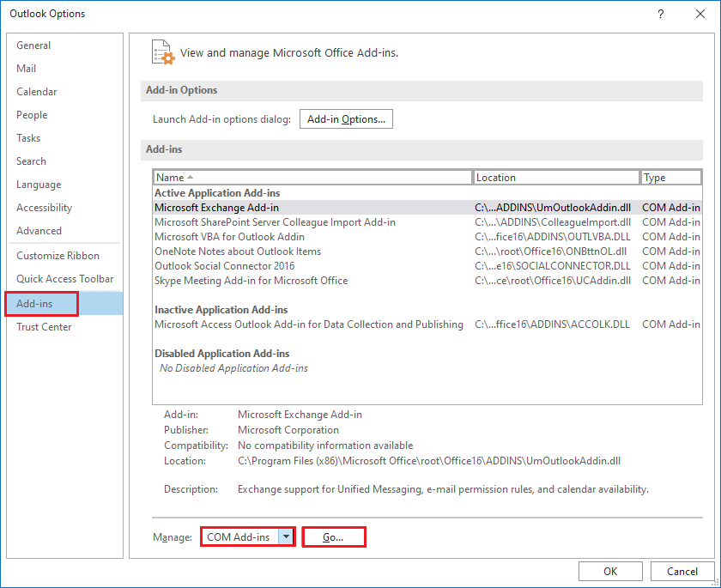Open the Customize Ribbon category
The width and height of the screenshot is (721, 588).
pyautogui.click(x=64, y=256)
